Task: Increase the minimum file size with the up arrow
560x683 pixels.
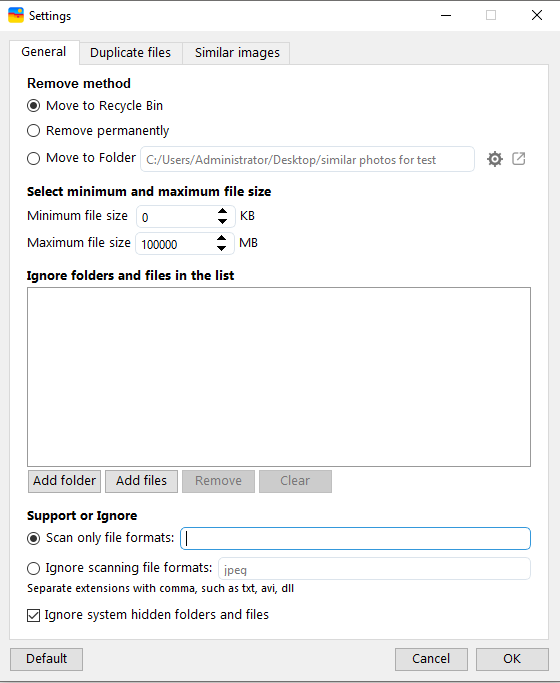Action: 222,211
